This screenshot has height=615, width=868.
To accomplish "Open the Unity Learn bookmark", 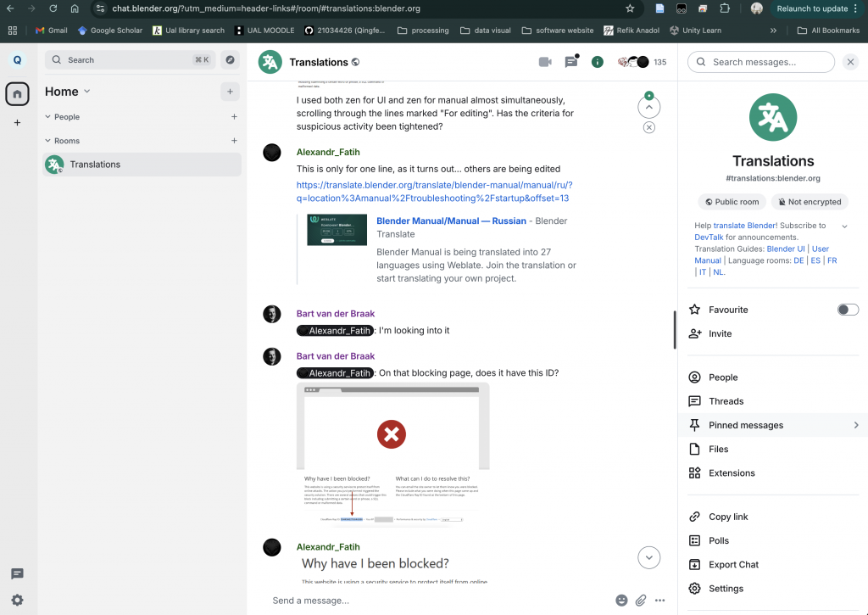I will point(695,31).
